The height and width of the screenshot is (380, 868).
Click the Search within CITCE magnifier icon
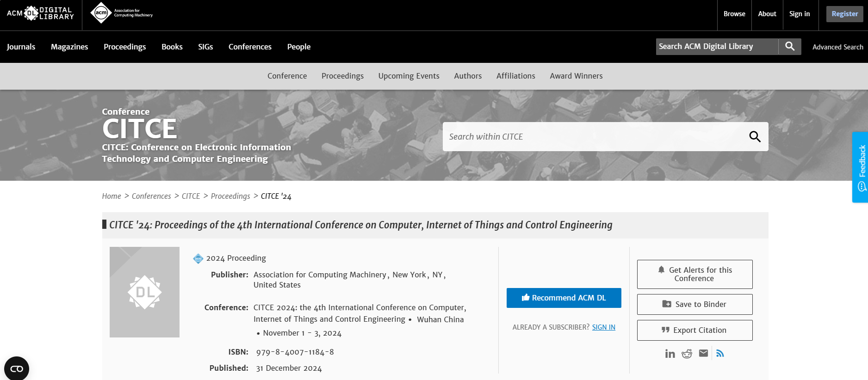(755, 136)
